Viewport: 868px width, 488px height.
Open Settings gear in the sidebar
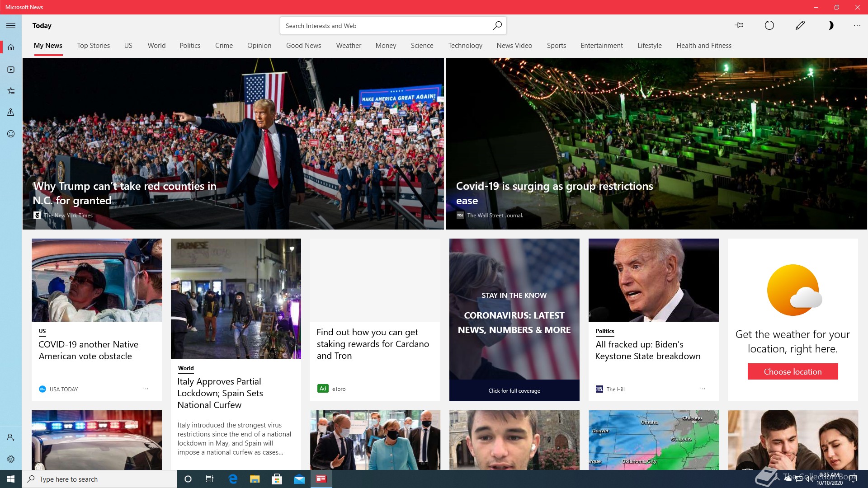tap(11, 459)
